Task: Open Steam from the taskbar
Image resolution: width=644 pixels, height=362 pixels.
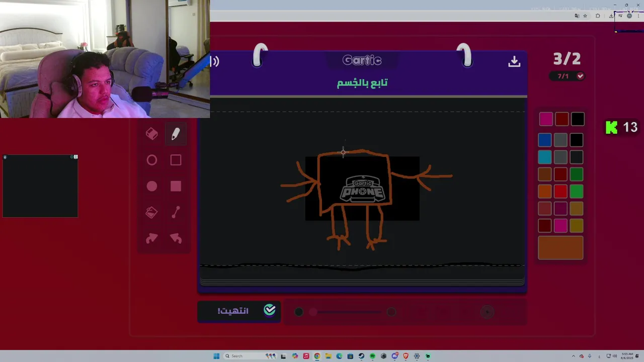Action: pos(361,356)
